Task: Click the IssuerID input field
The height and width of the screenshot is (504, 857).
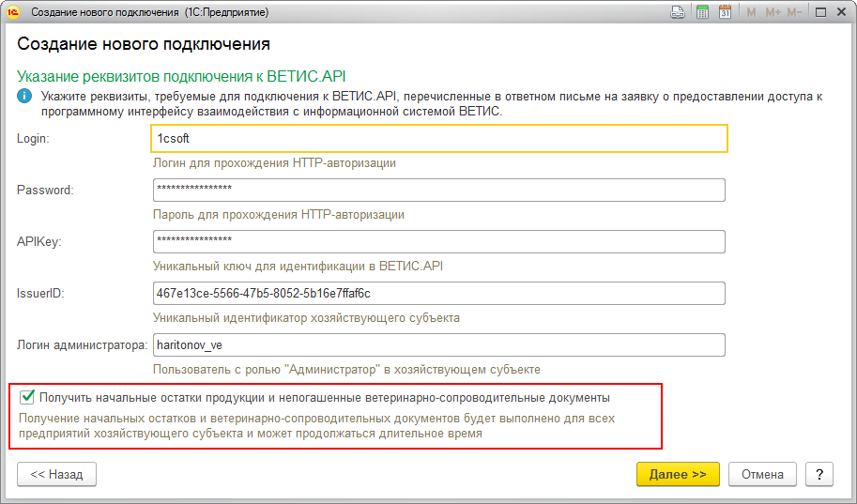Action: click(439, 293)
